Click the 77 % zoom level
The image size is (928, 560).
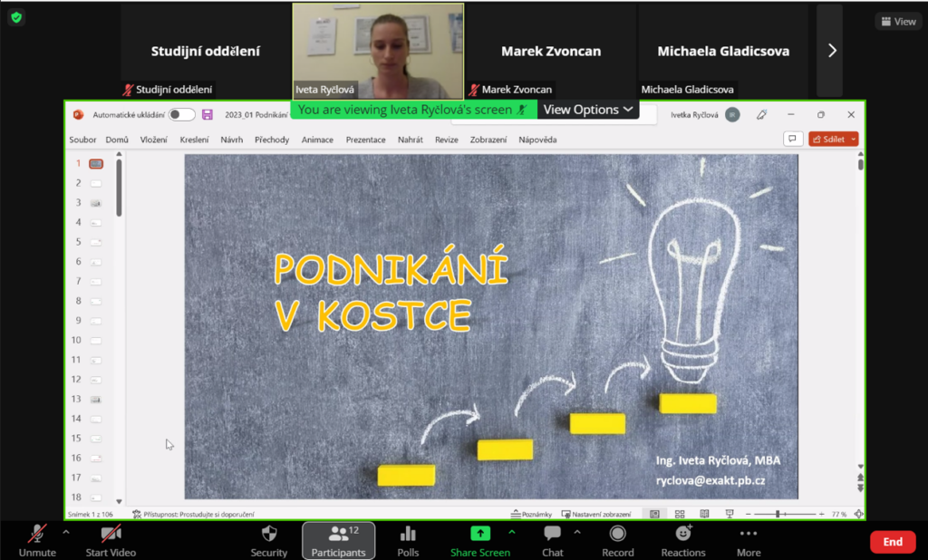pyautogui.click(x=838, y=515)
